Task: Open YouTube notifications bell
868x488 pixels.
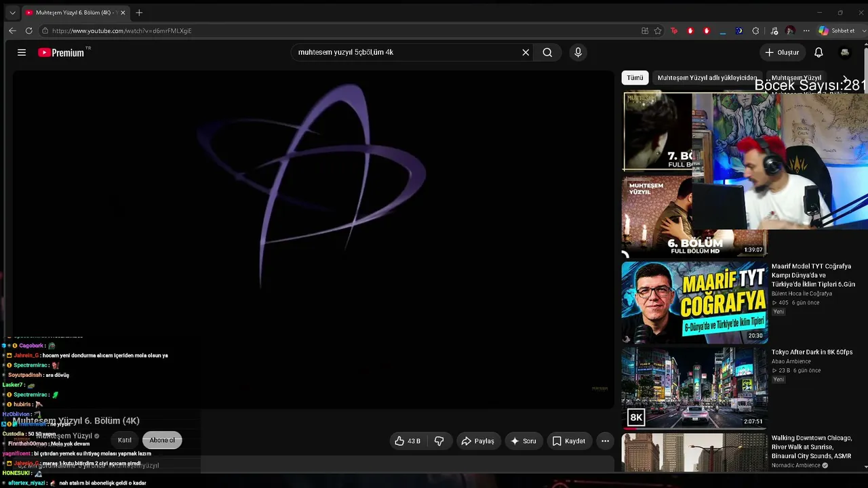Action: (x=818, y=52)
